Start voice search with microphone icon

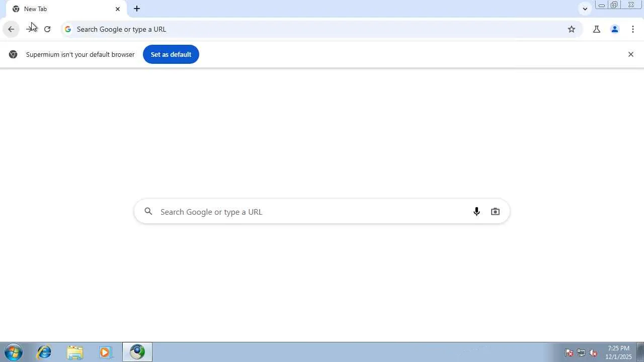(x=476, y=212)
